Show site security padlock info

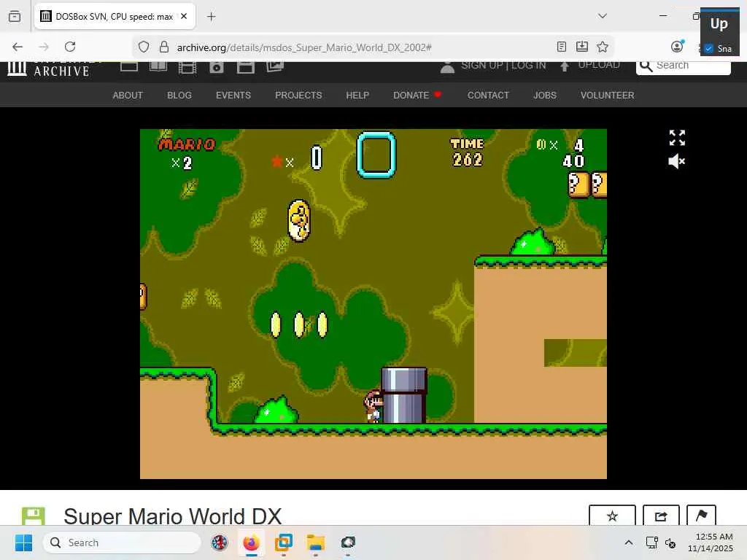click(164, 47)
